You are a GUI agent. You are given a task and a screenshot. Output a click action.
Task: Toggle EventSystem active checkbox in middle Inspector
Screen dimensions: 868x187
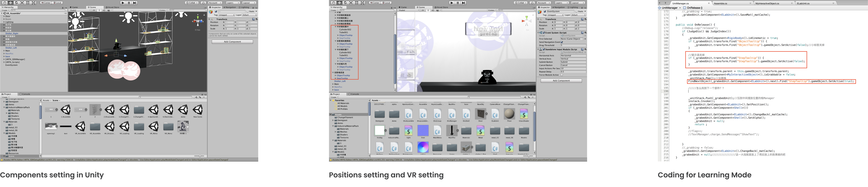click(x=545, y=11)
